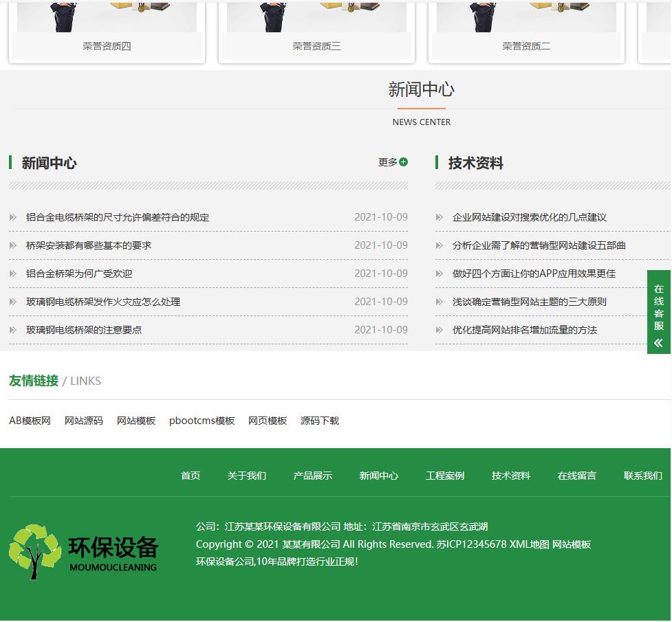The width and height of the screenshot is (672, 622).
Task: Follow the 网页模板 friendly link
Action: click(x=268, y=421)
